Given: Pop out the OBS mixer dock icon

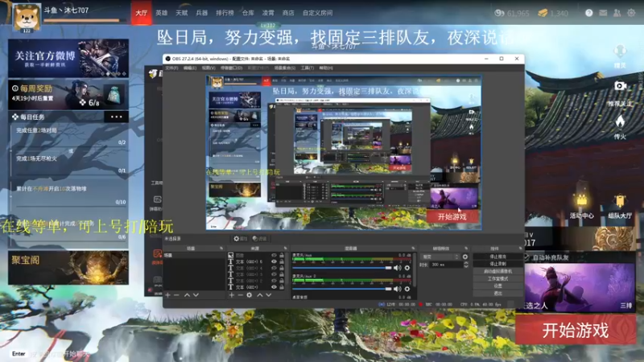Looking at the screenshot, I should tap(413, 249).
